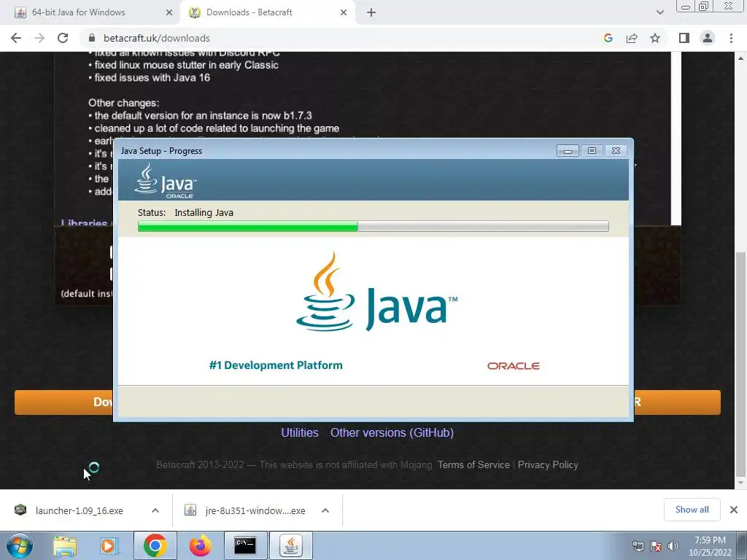Share this page using the share icon

632,38
